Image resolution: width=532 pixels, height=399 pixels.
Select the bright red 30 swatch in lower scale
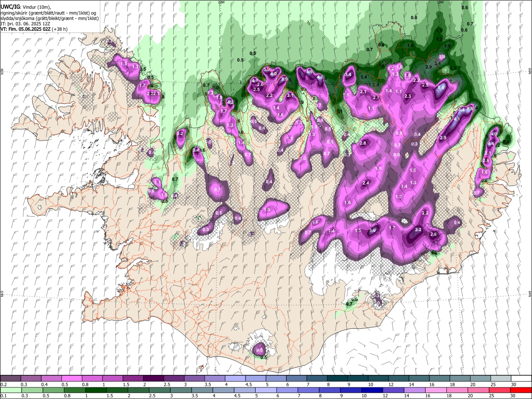pyautogui.click(x=520, y=390)
